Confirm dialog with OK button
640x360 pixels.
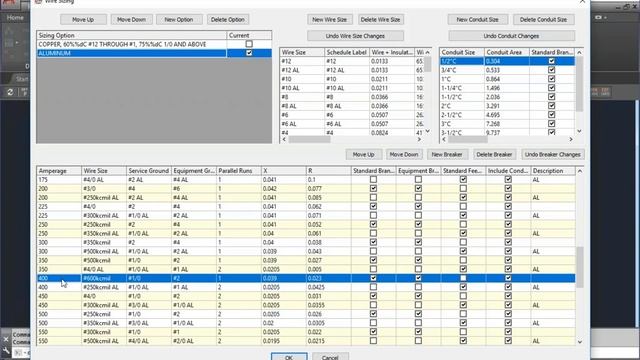289,357
